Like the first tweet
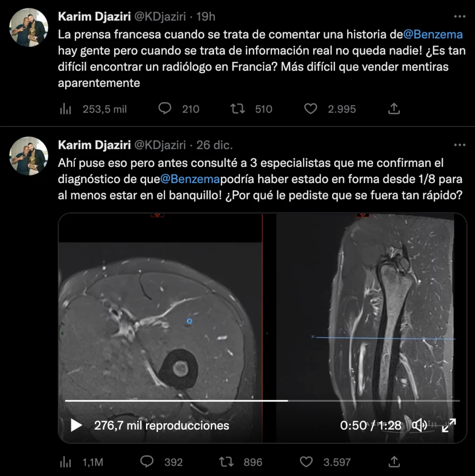This screenshot has height=476, width=475. point(310,109)
